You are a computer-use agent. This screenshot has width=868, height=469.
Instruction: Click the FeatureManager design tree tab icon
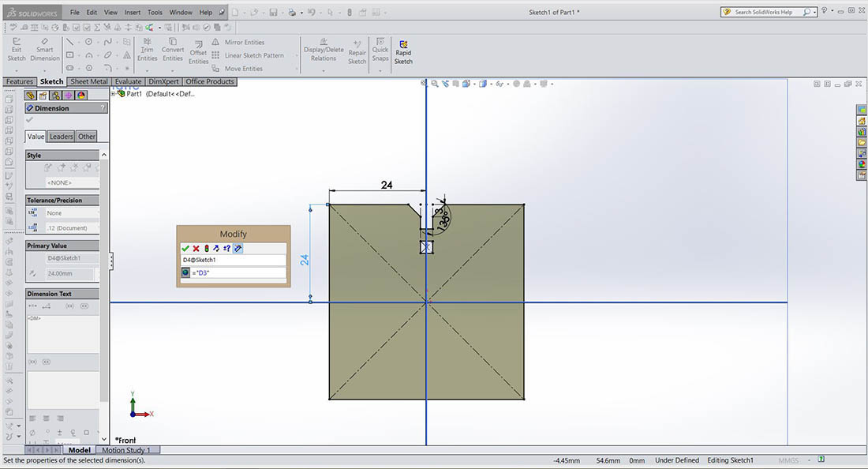click(31, 96)
